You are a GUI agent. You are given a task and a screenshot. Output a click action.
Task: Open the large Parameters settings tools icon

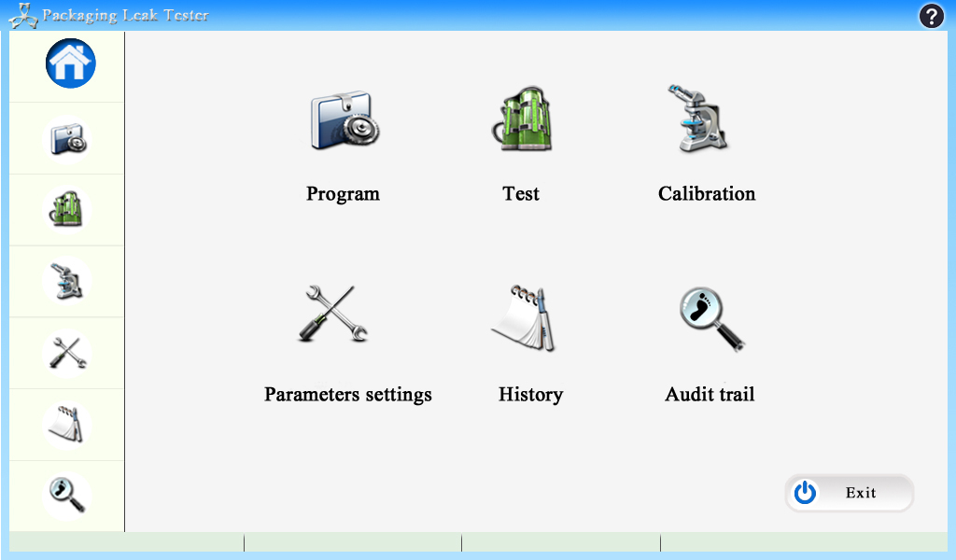tap(334, 315)
